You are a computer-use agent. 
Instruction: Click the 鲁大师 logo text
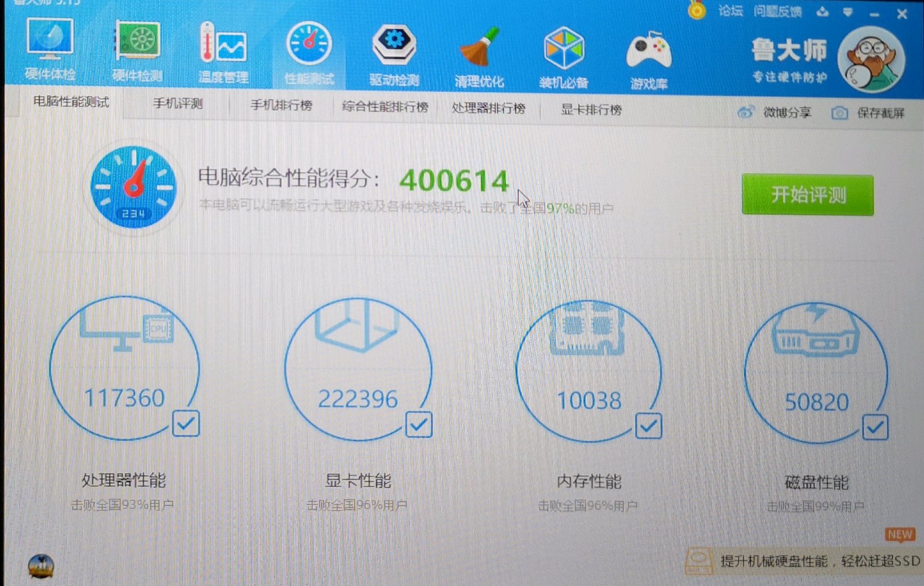tap(789, 51)
